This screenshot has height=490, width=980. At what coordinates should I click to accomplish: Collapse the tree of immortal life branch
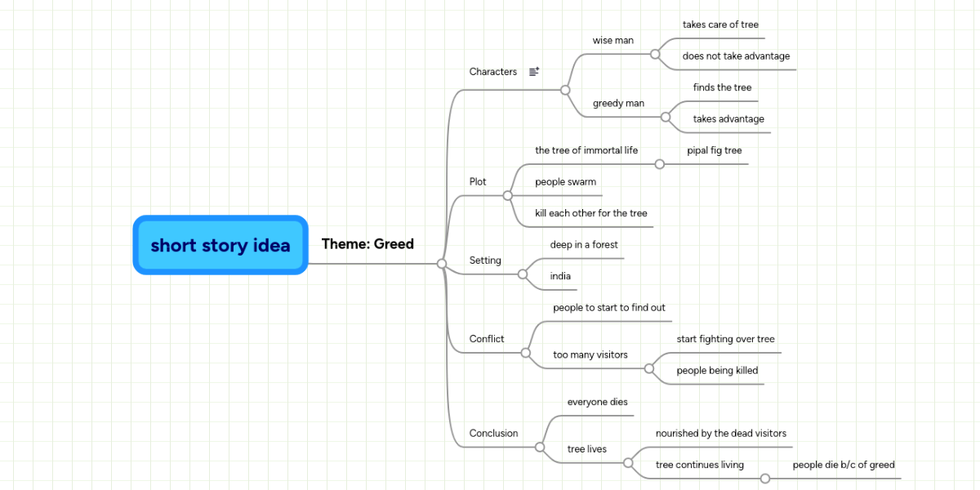coord(659,163)
